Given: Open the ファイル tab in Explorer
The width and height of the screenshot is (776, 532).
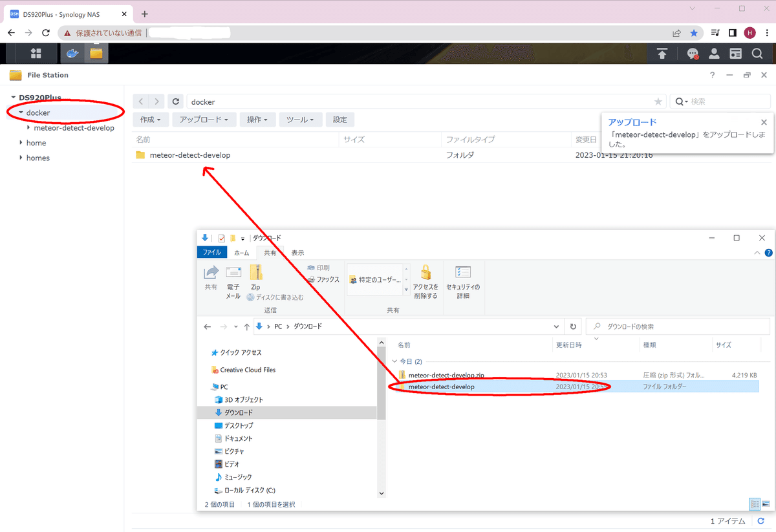Looking at the screenshot, I should coord(211,253).
